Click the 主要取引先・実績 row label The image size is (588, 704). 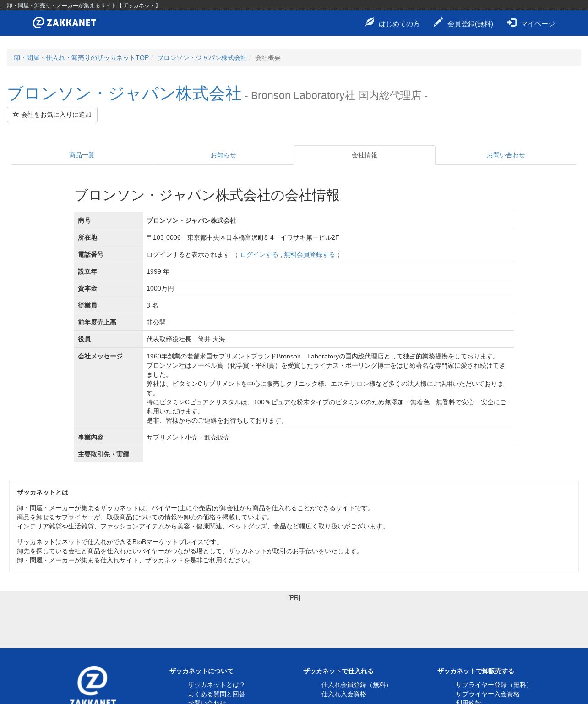[x=103, y=454]
